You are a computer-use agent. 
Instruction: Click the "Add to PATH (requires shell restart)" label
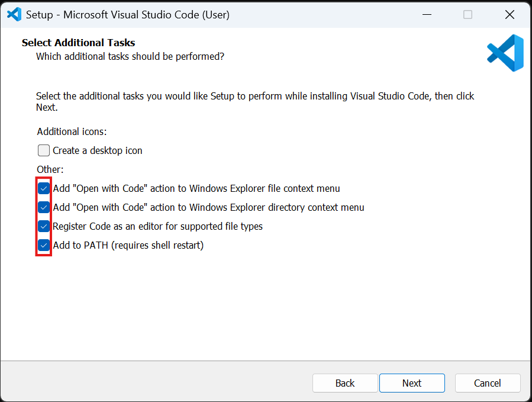tap(128, 245)
